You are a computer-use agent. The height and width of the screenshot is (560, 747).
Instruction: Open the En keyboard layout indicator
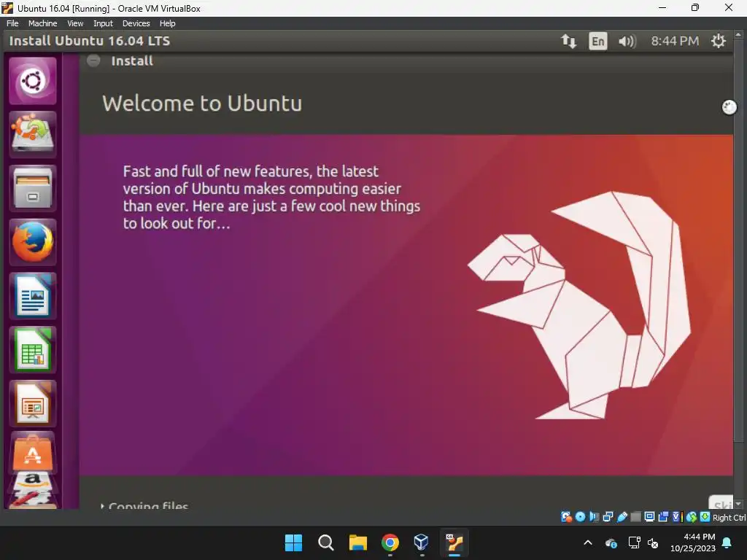pos(598,42)
